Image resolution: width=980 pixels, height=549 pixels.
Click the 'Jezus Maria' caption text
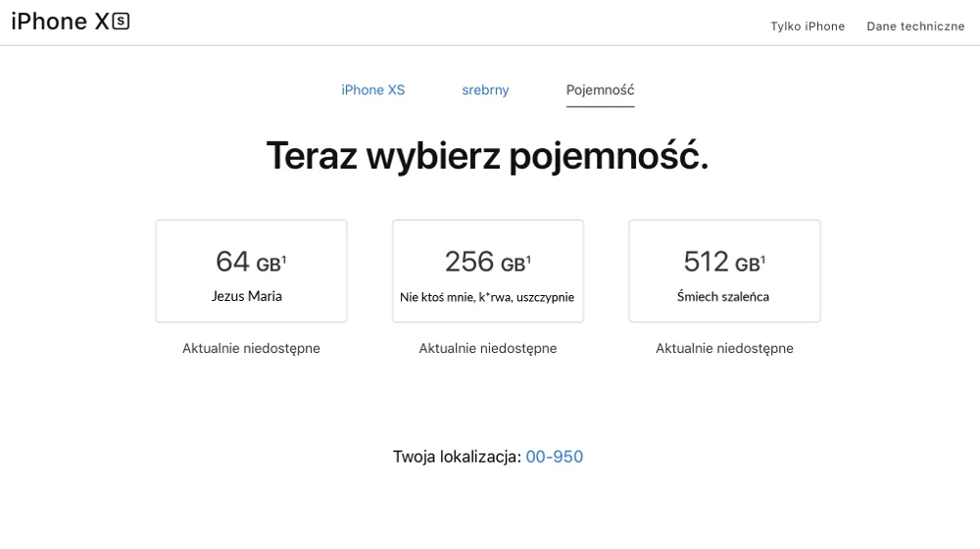[247, 296]
